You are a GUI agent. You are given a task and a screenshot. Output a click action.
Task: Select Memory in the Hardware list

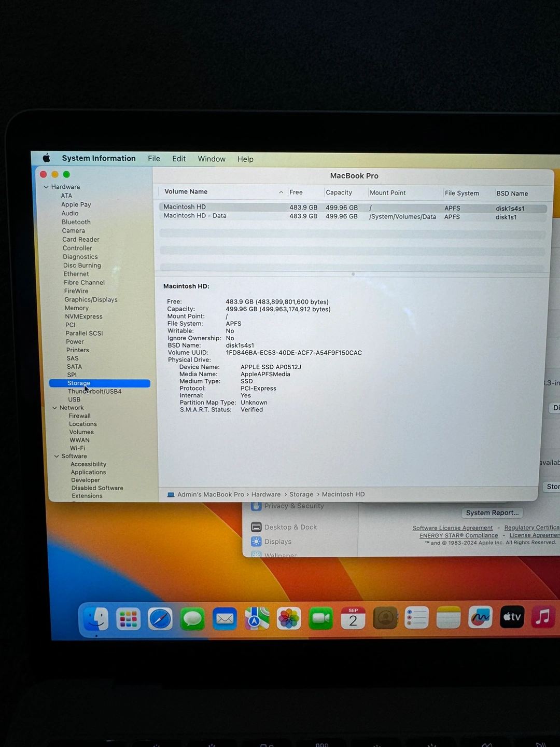click(x=77, y=308)
